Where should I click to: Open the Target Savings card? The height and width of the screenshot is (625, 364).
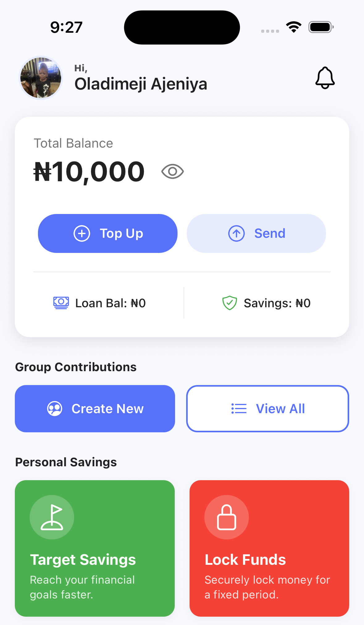click(95, 548)
